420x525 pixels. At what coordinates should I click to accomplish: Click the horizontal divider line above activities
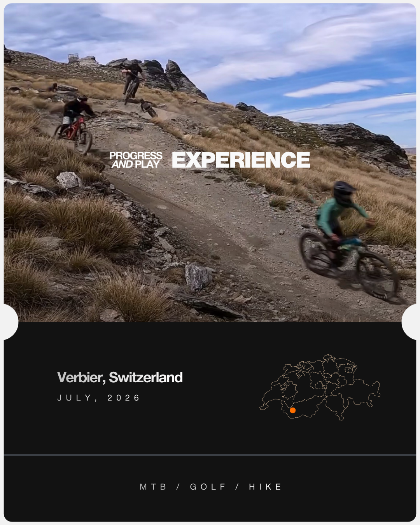(210, 455)
